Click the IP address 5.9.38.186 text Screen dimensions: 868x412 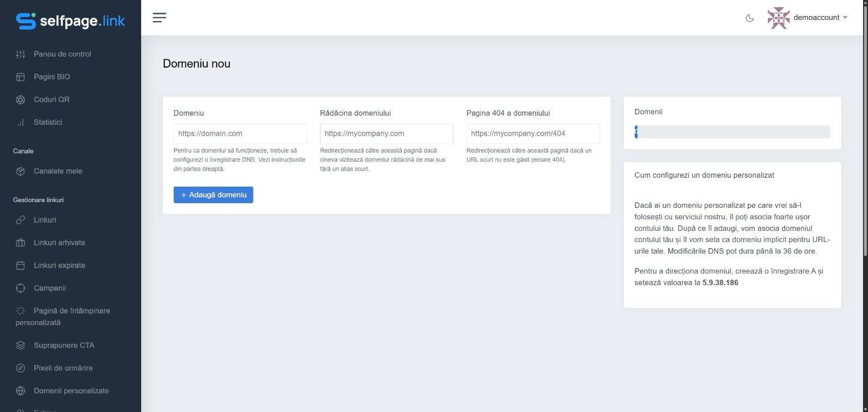coord(720,283)
